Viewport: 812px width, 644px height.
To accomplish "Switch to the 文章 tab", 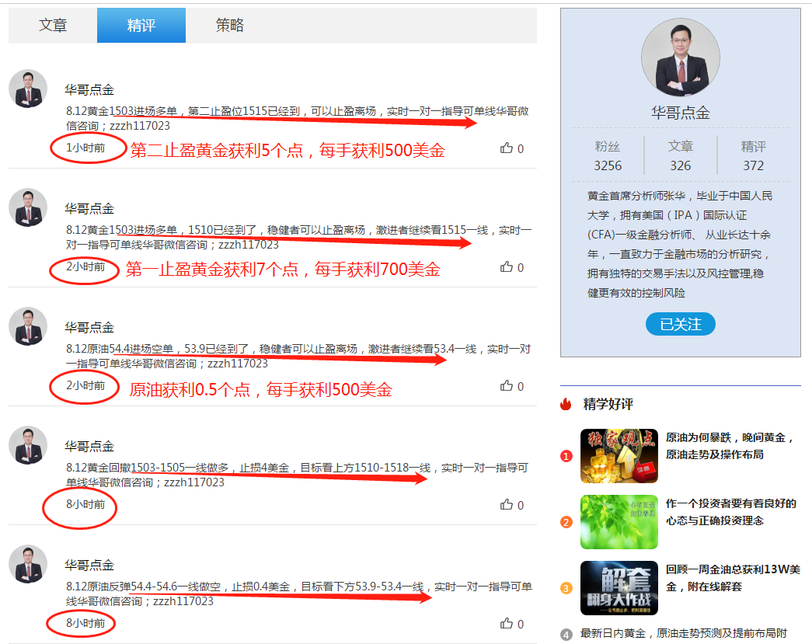I will [x=53, y=25].
